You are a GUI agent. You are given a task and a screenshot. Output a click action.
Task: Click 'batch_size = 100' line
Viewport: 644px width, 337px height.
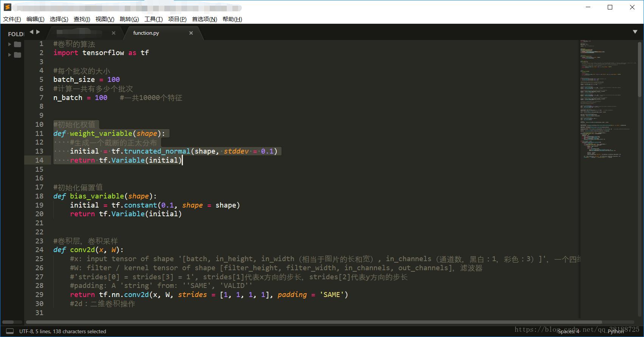click(87, 80)
